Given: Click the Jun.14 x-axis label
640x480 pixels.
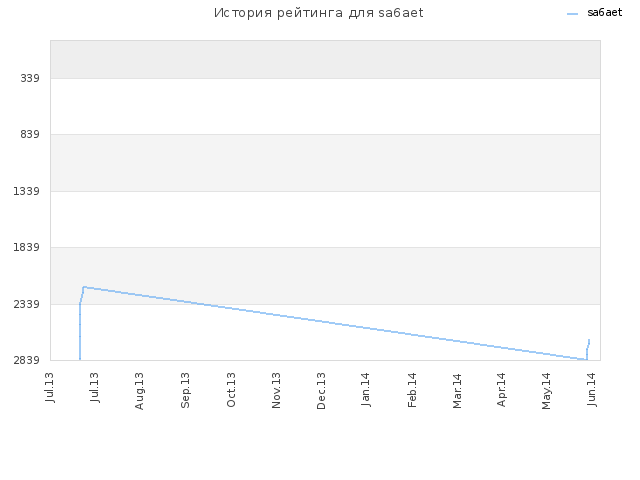Looking at the screenshot, I should pos(591,389).
